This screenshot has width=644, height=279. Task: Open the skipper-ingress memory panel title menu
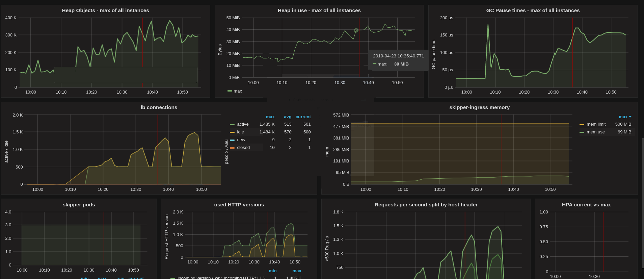click(479, 107)
